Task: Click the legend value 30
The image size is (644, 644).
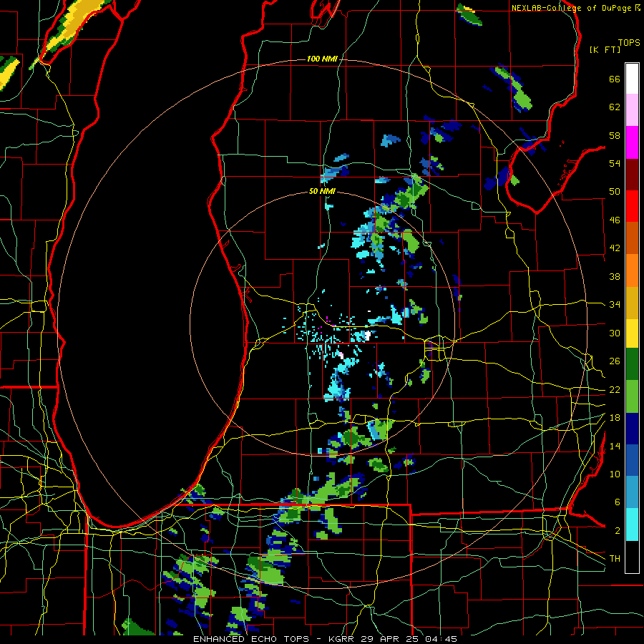Action: tap(615, 333)
